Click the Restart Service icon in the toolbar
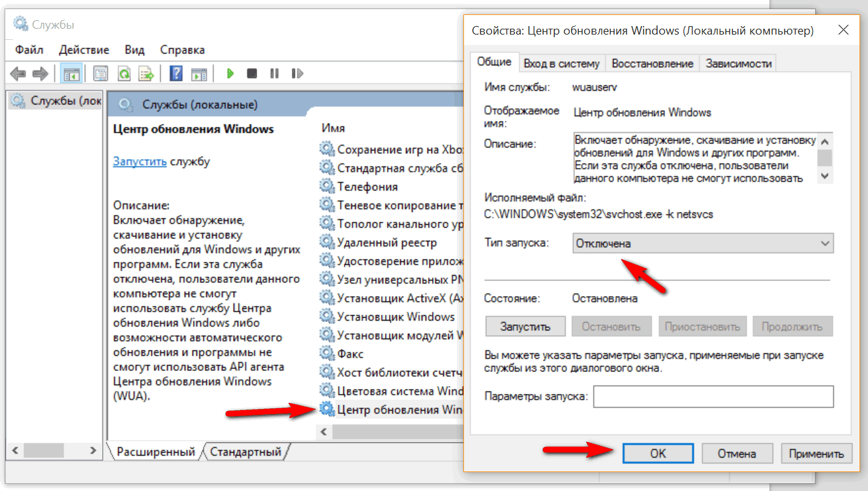The image size is (868, 491). point(297,74)
